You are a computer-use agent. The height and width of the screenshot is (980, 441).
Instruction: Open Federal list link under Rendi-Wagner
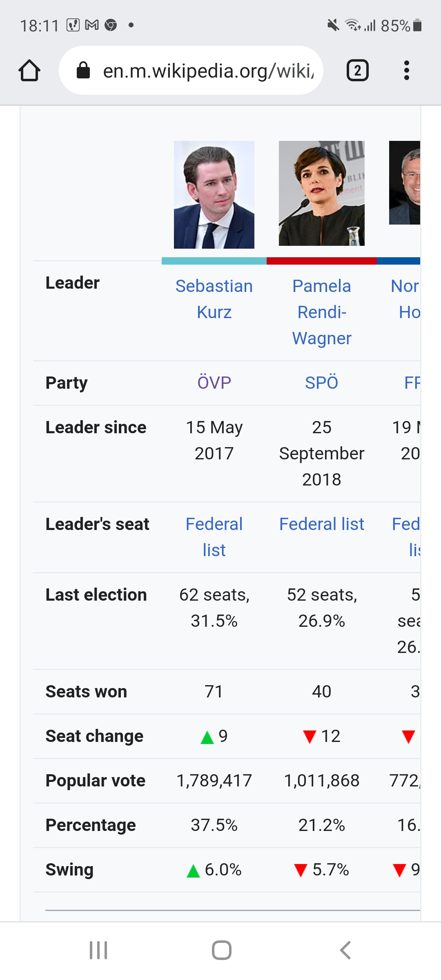point(322,524)
